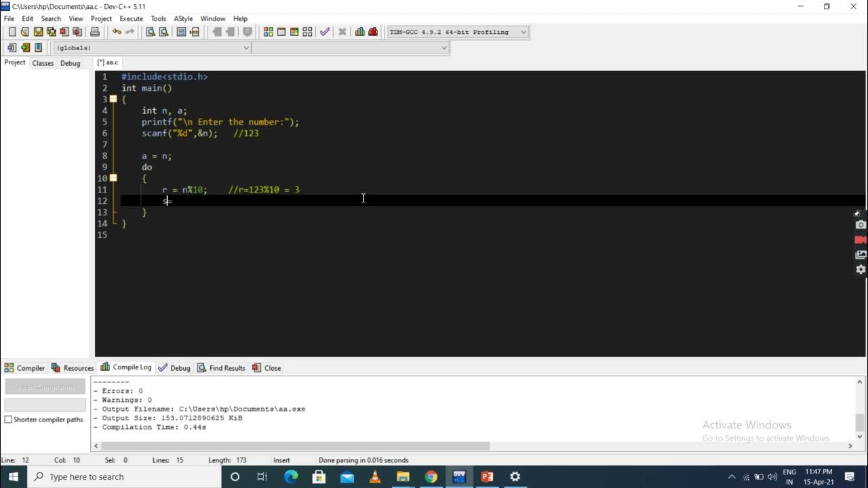Open the Execute menu
This screenshot has width=868, height=488.
[131, 18]
